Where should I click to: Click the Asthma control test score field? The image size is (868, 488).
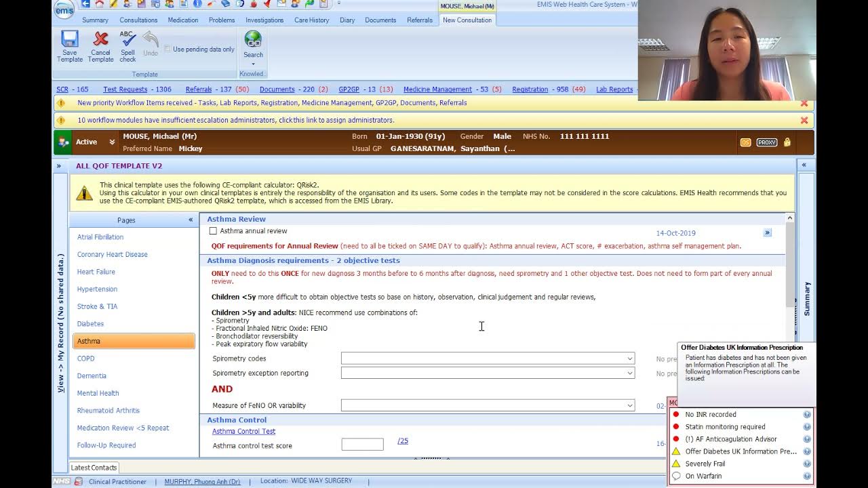[x=362, y=445]
